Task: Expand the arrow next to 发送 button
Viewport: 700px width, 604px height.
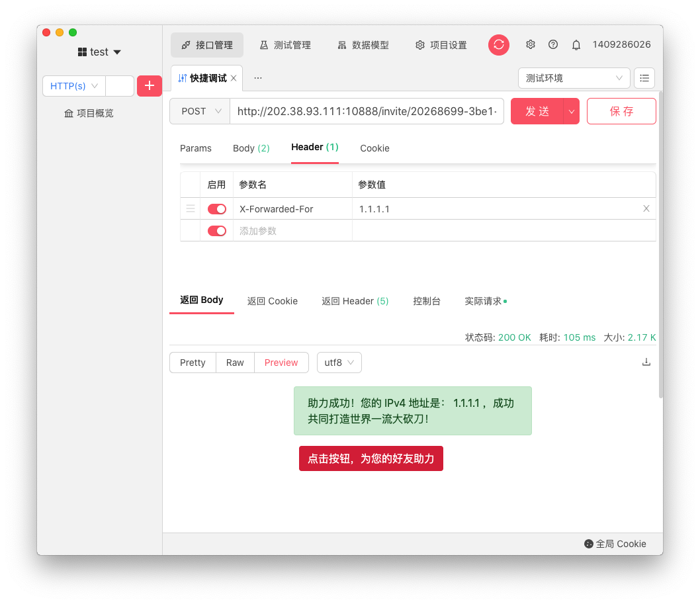Action: tap(571, 111)
